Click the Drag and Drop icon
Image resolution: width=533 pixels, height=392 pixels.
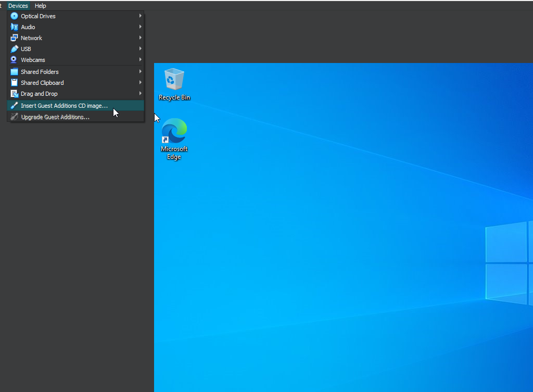coord(14,94)
